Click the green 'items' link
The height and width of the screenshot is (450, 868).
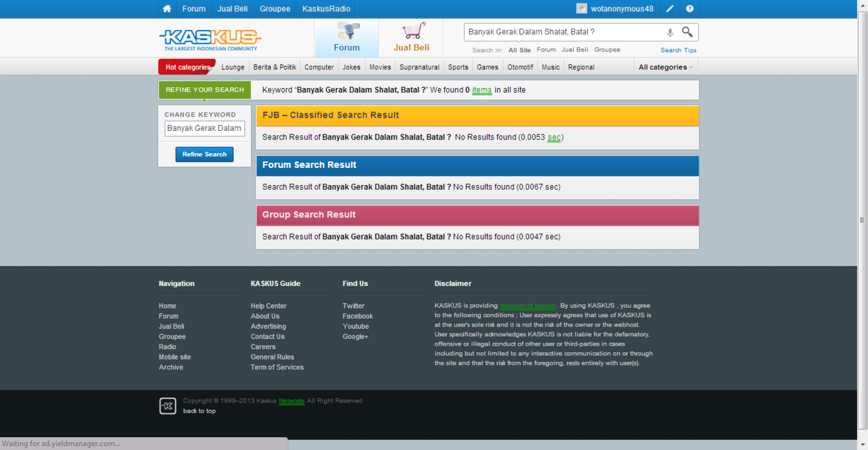pyautogui.click(x=482, y=90)
